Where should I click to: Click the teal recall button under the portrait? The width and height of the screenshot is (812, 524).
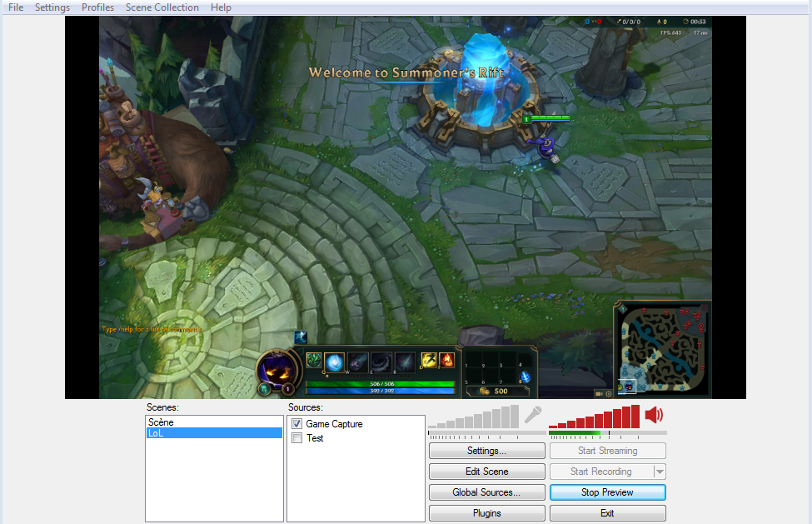point(265,388)
